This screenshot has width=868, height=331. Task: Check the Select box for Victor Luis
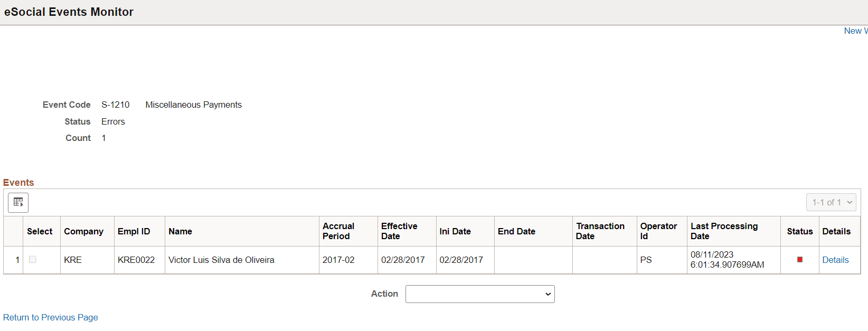pyautogui.click(x=33, y=260)
